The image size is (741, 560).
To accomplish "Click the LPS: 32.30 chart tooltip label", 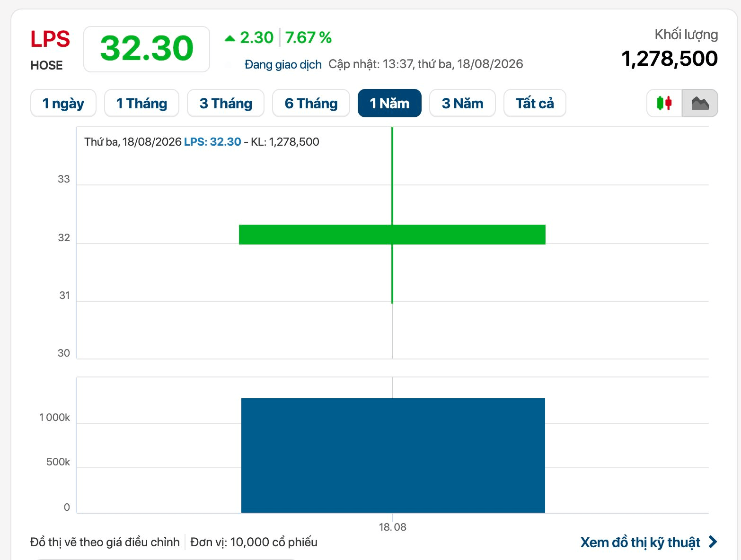I will tap(212, 142).
